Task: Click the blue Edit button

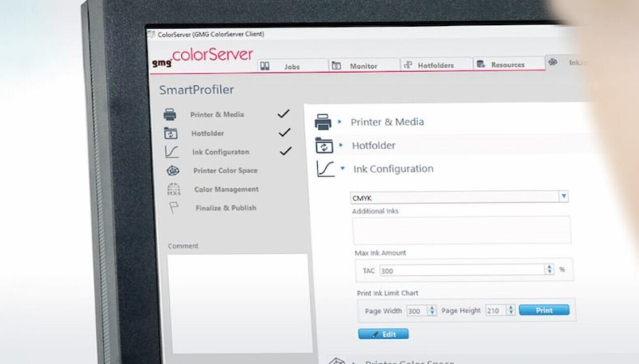Action: (x=383, y=334)
